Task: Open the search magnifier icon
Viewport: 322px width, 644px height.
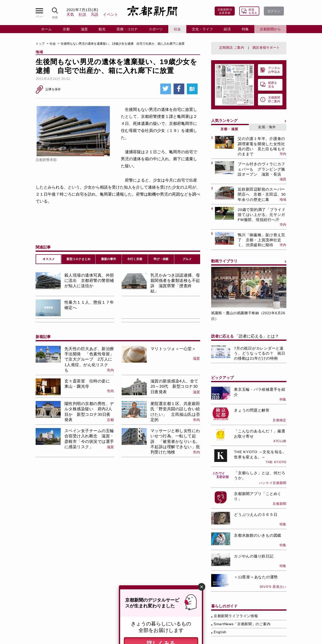Action: pyautogui.click(x=55, y=11)
